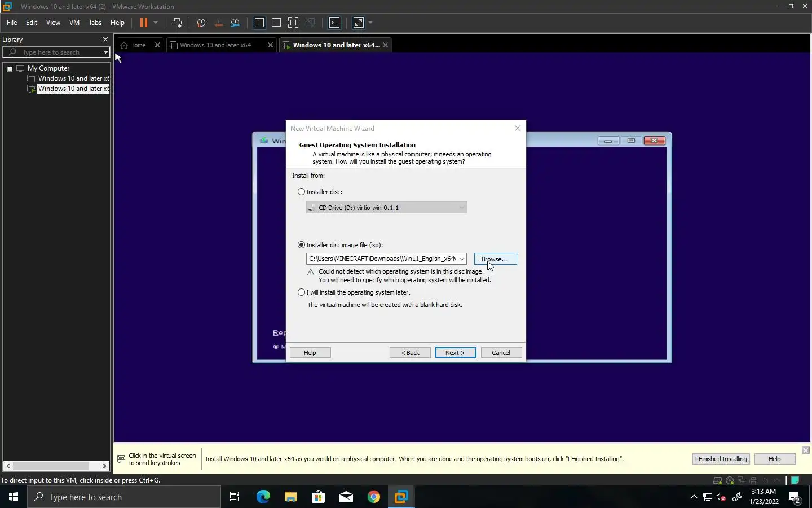The width and height of the screenshot is (812, 508).
Task: Open File Explorer from the taskbar
Action: pos(290,497)
